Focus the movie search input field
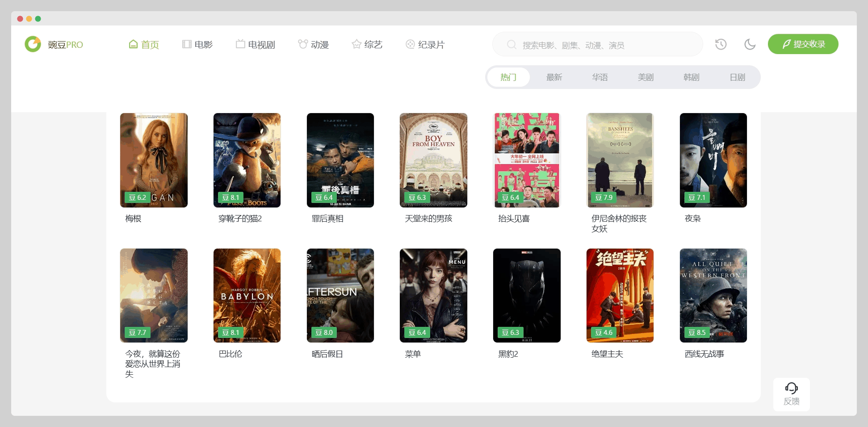This screenshot has width=868, height=427. pos(598,44)
